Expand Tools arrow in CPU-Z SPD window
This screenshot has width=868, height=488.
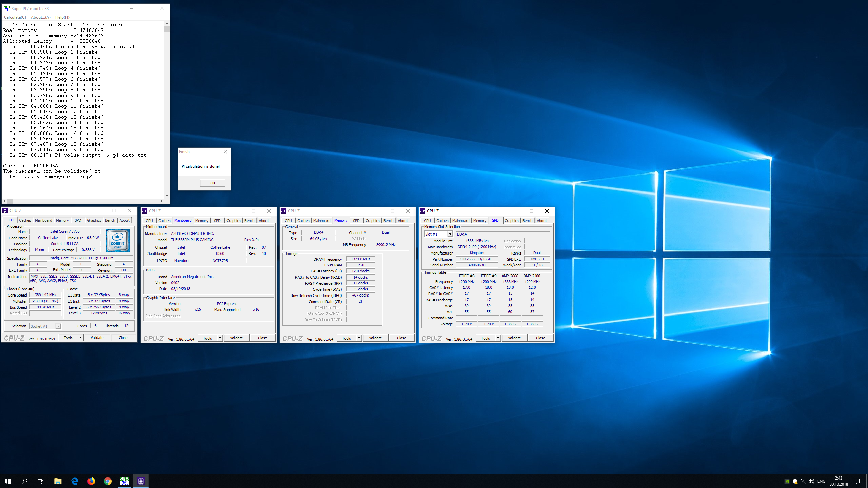[x=498, y=338]
